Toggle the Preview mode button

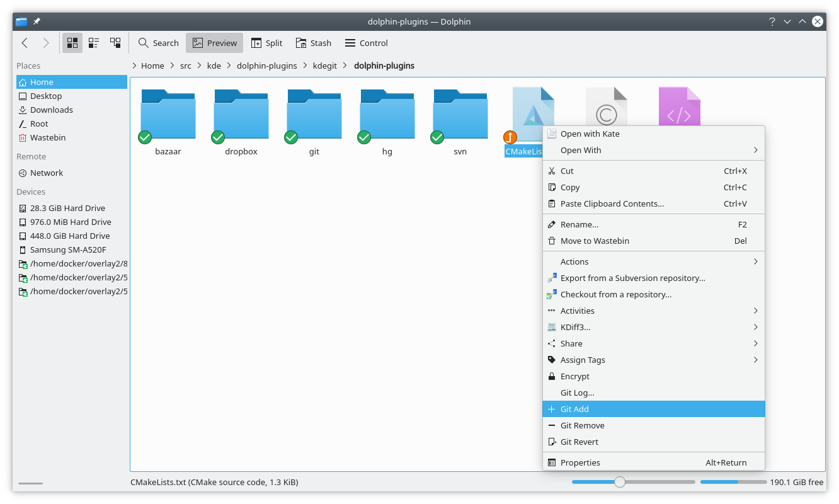(x=214, y=42)
